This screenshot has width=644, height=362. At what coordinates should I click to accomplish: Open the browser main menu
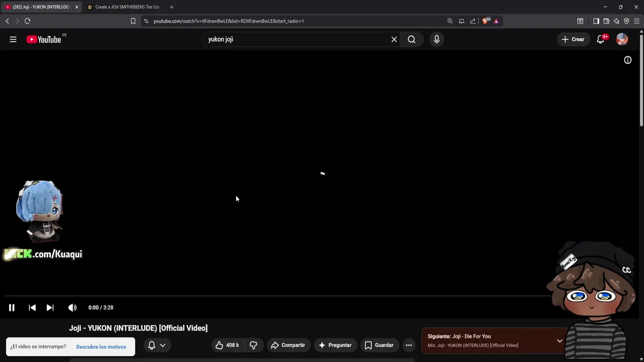coord(636,21)
